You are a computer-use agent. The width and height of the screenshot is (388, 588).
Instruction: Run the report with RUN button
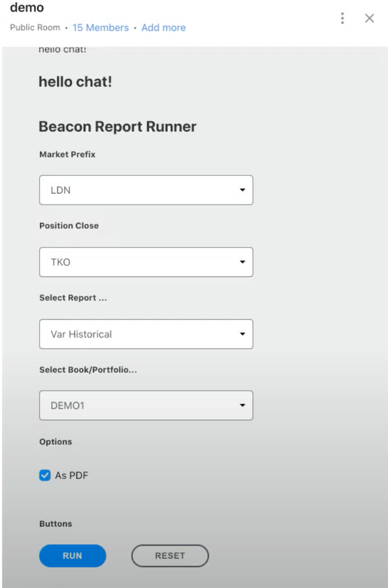[73, 556]
